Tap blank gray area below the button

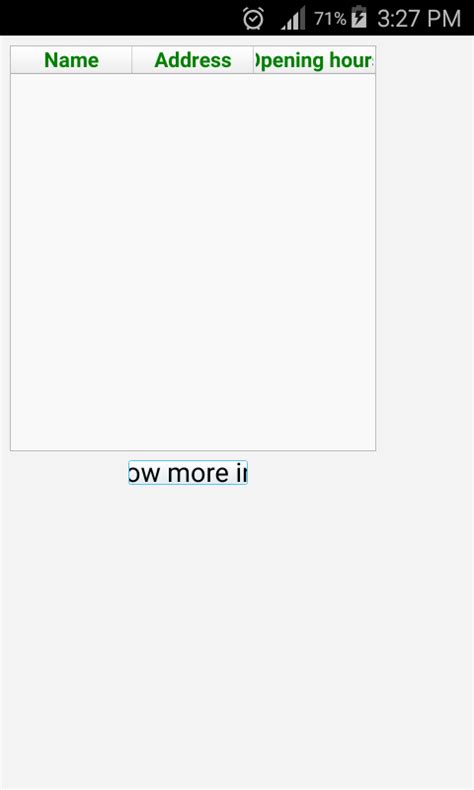(x=237, y=637)
